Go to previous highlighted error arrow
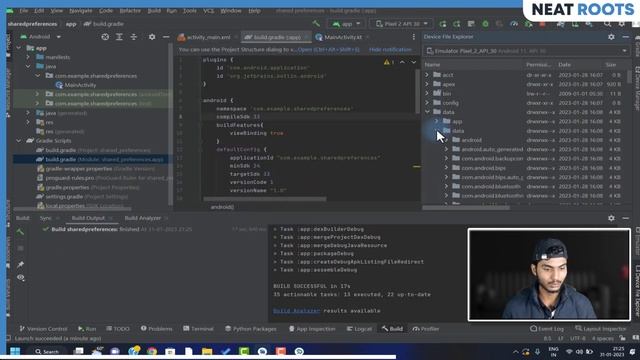The image size is (640, 360). 402,62
